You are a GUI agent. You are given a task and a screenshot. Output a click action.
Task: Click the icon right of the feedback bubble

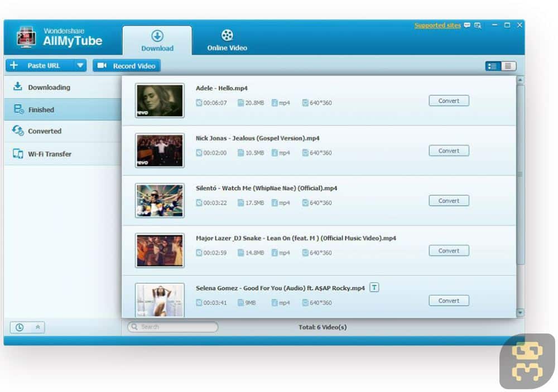pos(478,25)
